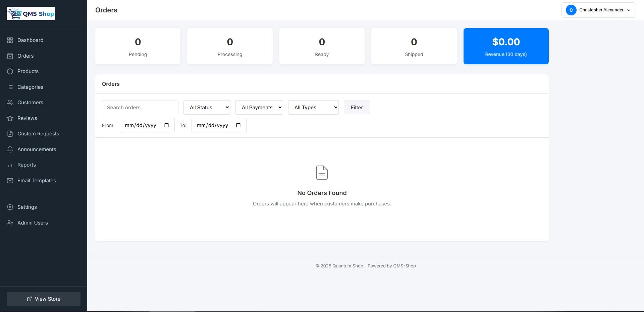Open Categories from the sidebar icon

point(10,87)
